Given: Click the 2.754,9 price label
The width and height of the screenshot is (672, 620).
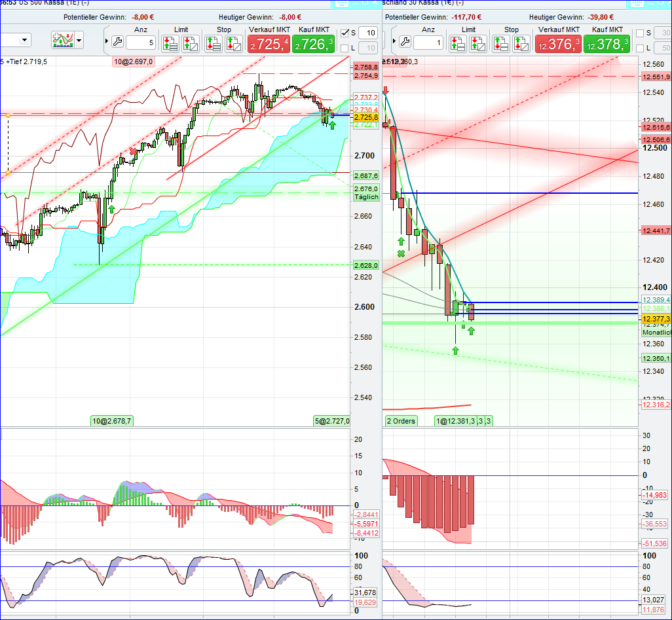Looking at the screenshot, I should pyautogui.click(x=365, y=76).
